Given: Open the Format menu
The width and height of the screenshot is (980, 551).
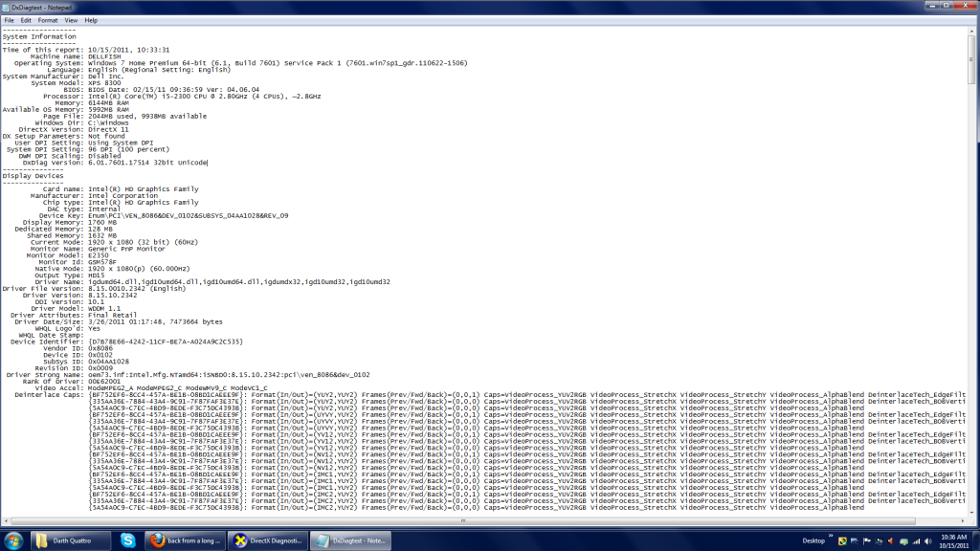Looking at the screenshot, I should click(x=48, y=21).
